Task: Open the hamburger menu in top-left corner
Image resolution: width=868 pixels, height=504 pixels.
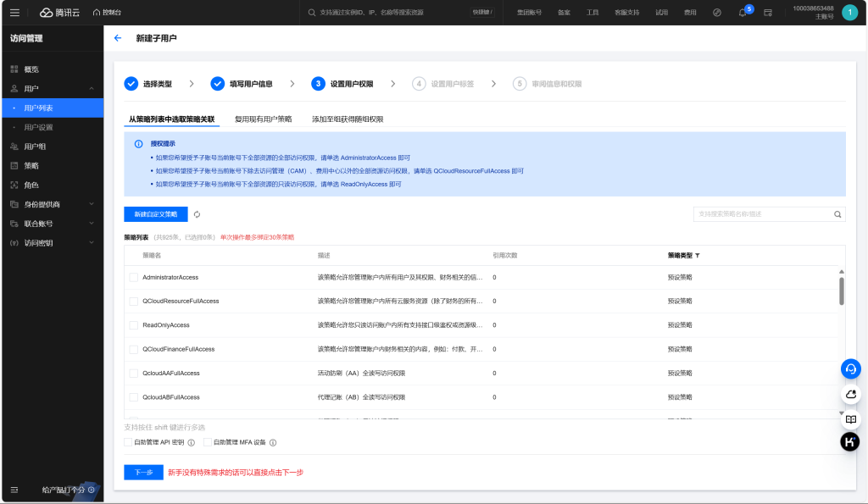Action: [x=14, y=13]
